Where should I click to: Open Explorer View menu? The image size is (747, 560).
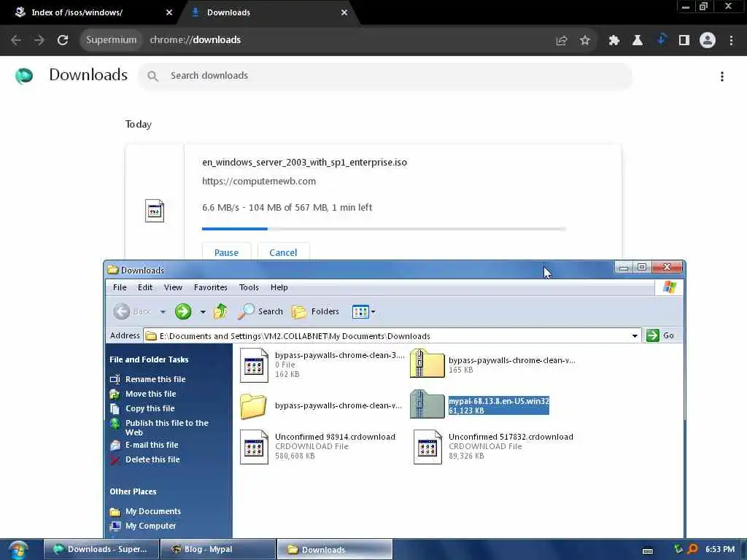173,287
